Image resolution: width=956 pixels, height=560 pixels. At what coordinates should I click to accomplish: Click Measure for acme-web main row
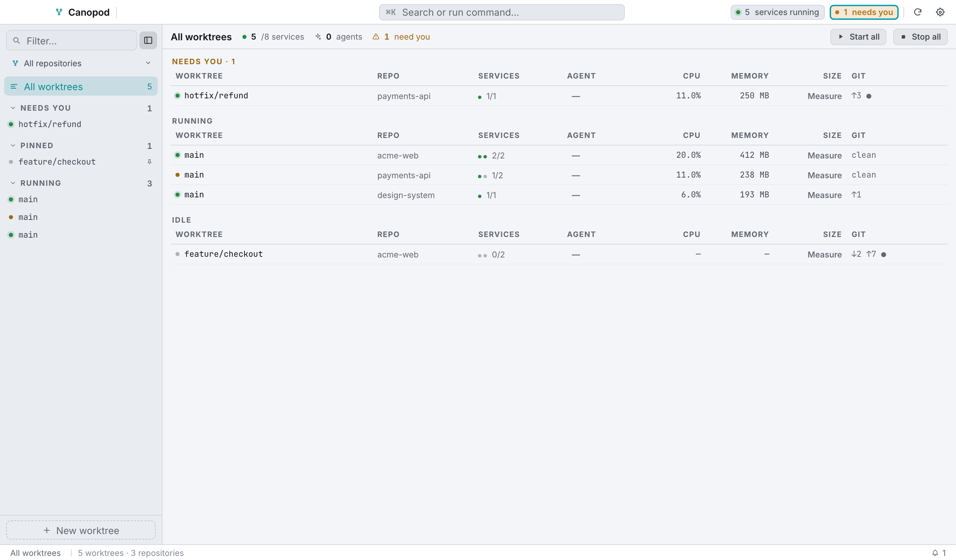pyautogui.click(x=824, y=156)
